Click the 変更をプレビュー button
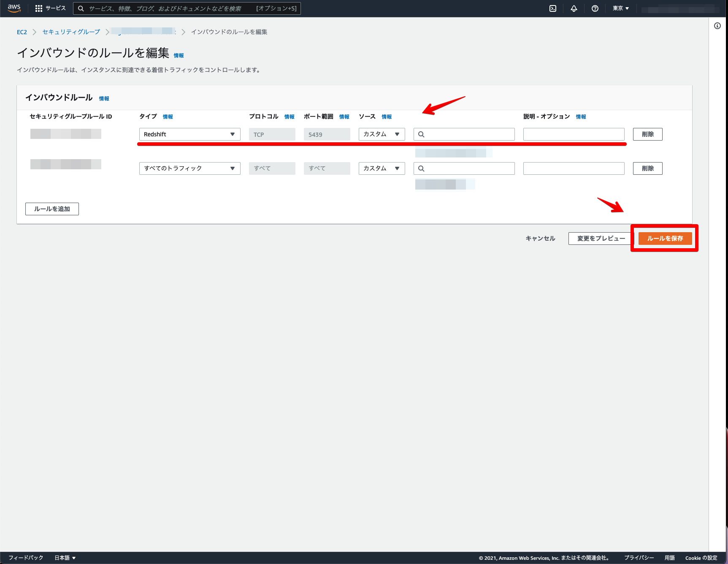728x564 pixels. coord(600,238)
